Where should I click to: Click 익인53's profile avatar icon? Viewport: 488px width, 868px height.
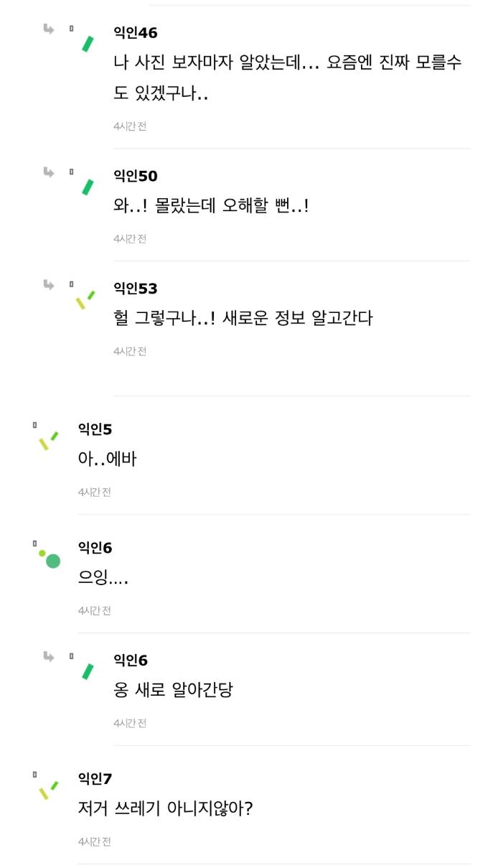(x=85, y=299)
